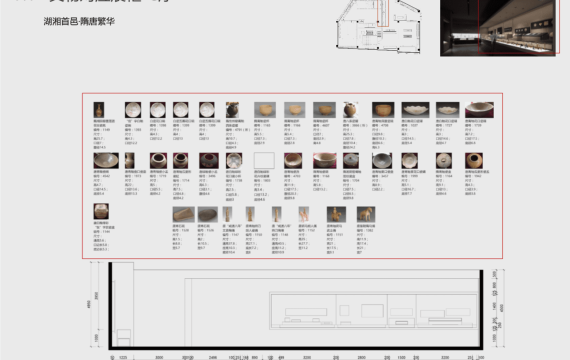570x360 pixels.
Task: Click the narrow bottle thumbnail in the second row
Action: 130,160
